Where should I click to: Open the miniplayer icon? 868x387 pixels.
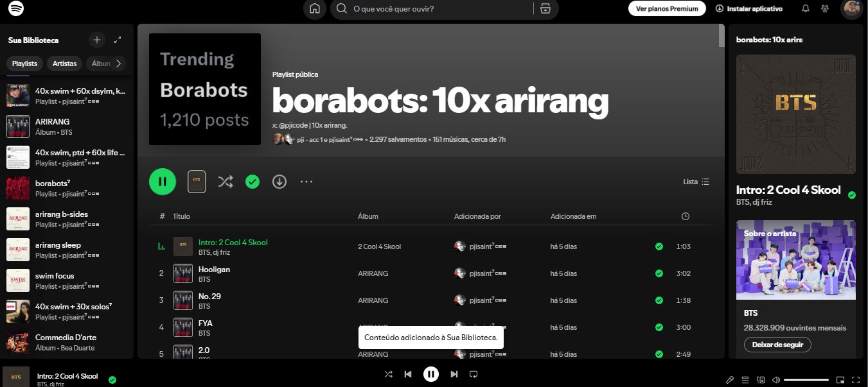point(840,380)
